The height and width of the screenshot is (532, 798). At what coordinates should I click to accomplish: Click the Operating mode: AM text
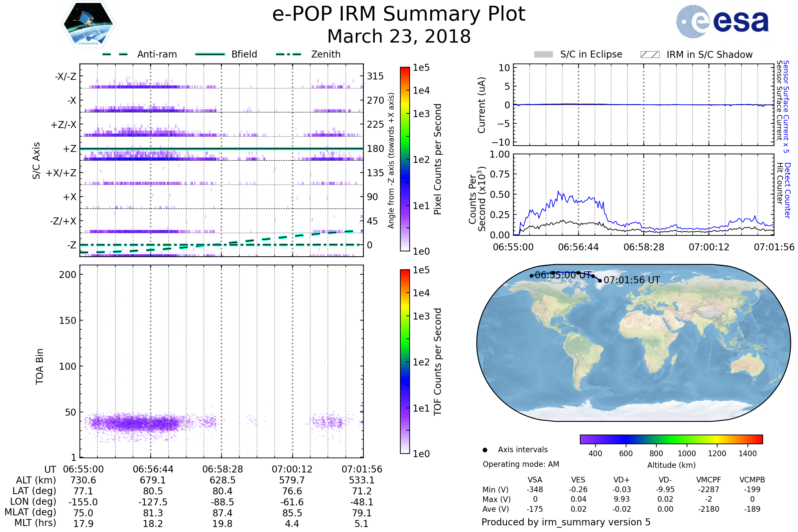click(521, 464)
